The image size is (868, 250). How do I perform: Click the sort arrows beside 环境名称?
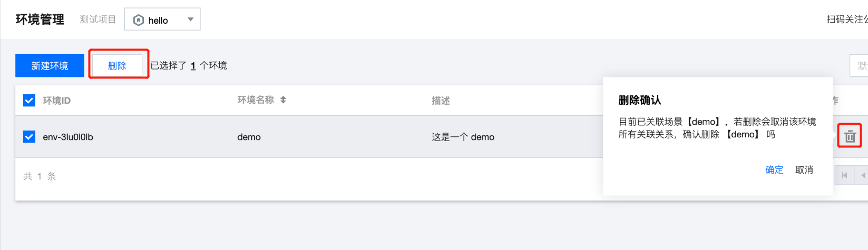pos(283,99)
